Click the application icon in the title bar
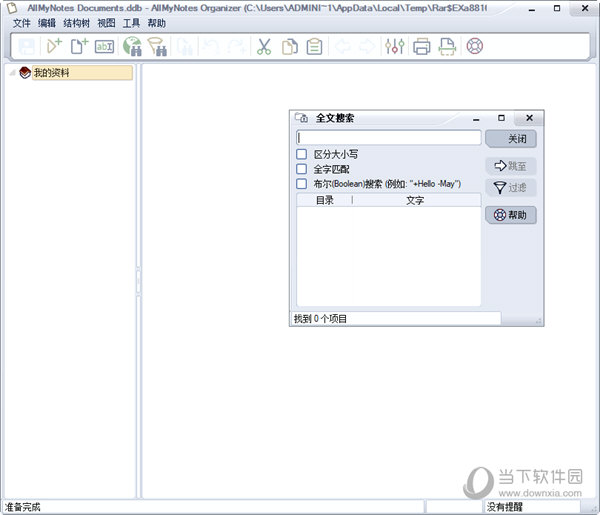The image size is (600, 515). pos(12,8)
